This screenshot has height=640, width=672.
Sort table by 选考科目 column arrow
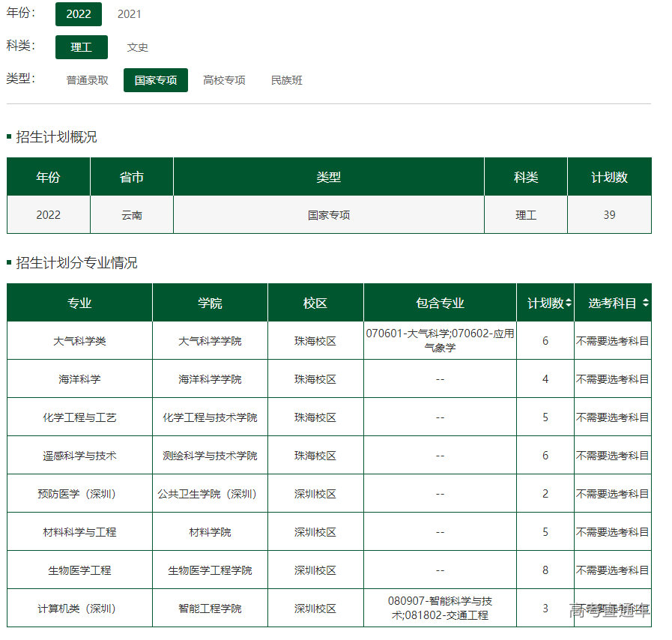tap(646, 301)
